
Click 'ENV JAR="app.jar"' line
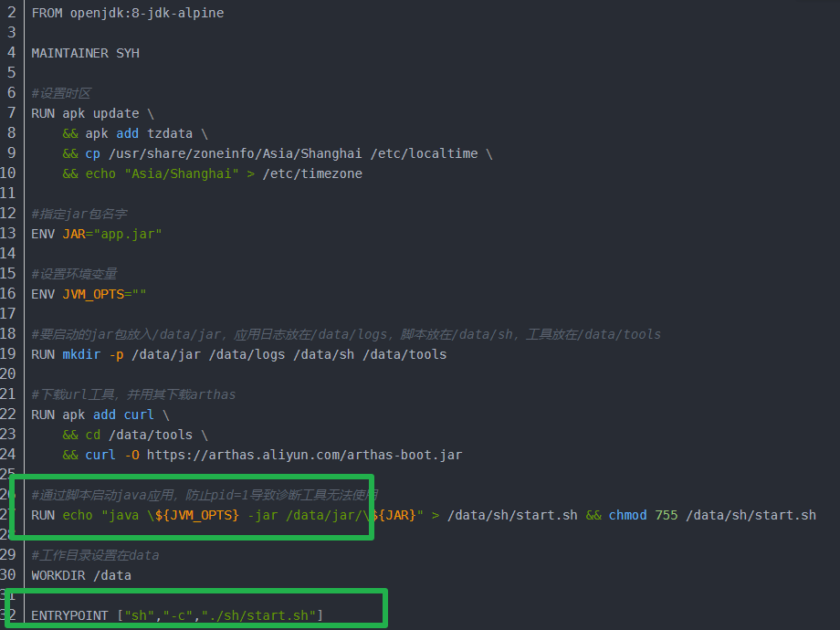[97, 234]
